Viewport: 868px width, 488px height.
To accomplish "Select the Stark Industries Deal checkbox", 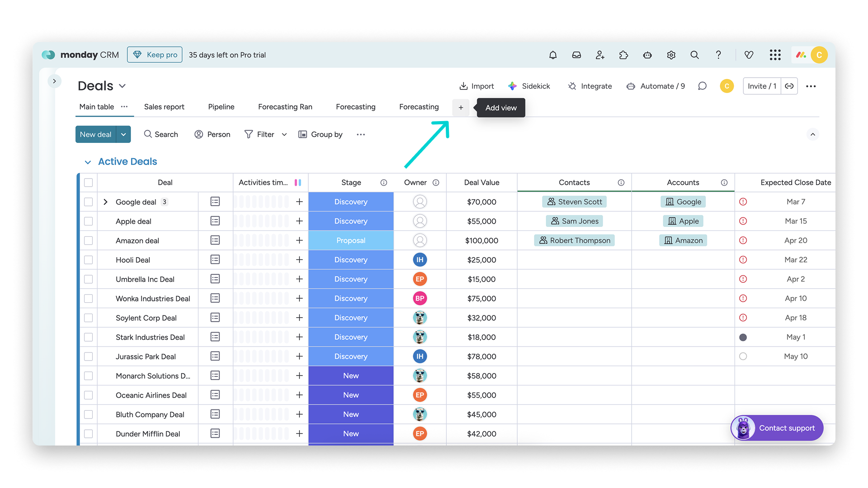I will coord(89,337).
